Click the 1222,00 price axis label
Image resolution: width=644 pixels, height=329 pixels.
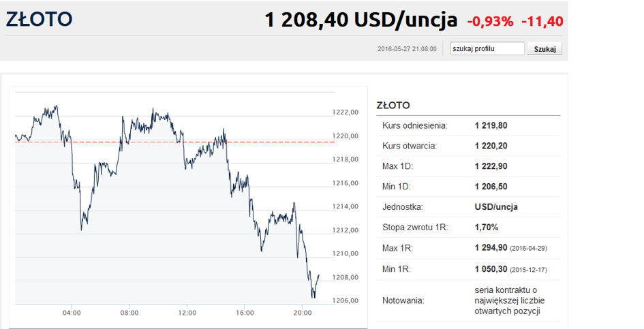(346, 112)
